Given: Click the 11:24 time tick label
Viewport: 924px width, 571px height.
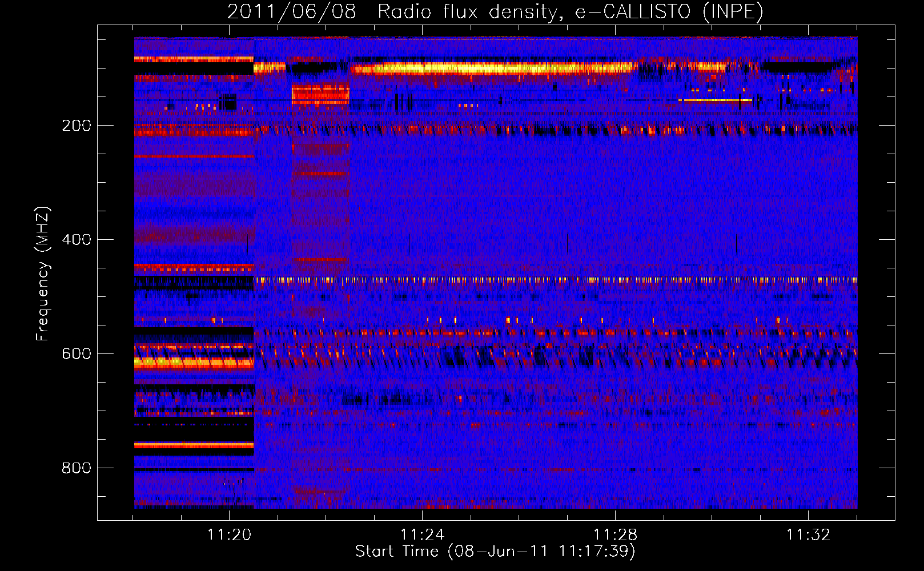Looking at the screenshot, I should click(x=422, y=534).
